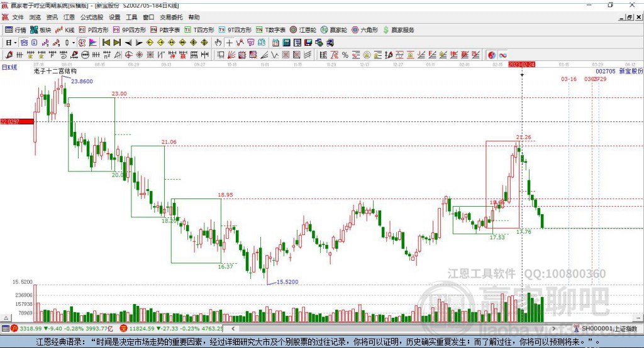The height and width of the screenshot is (348, 644).
Task: Open the calendar date icon
Action: (x=275, y=43)
